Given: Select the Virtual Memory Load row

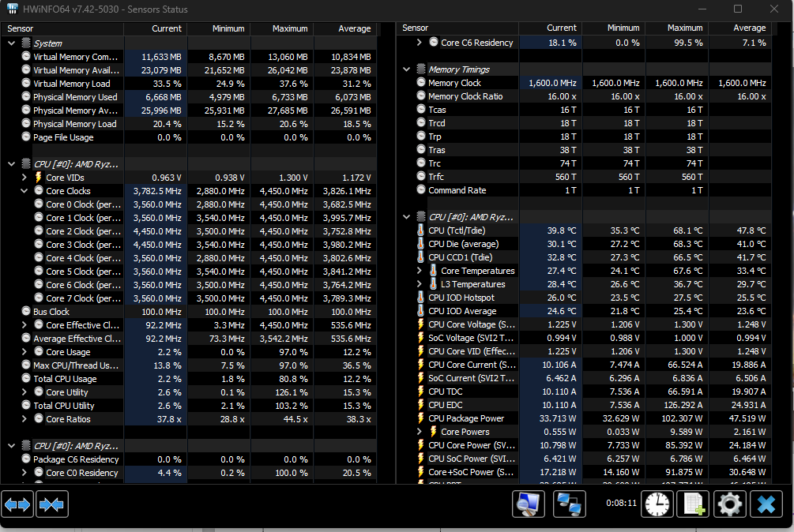Looking at the screenshot, I should tap(189, 84).
